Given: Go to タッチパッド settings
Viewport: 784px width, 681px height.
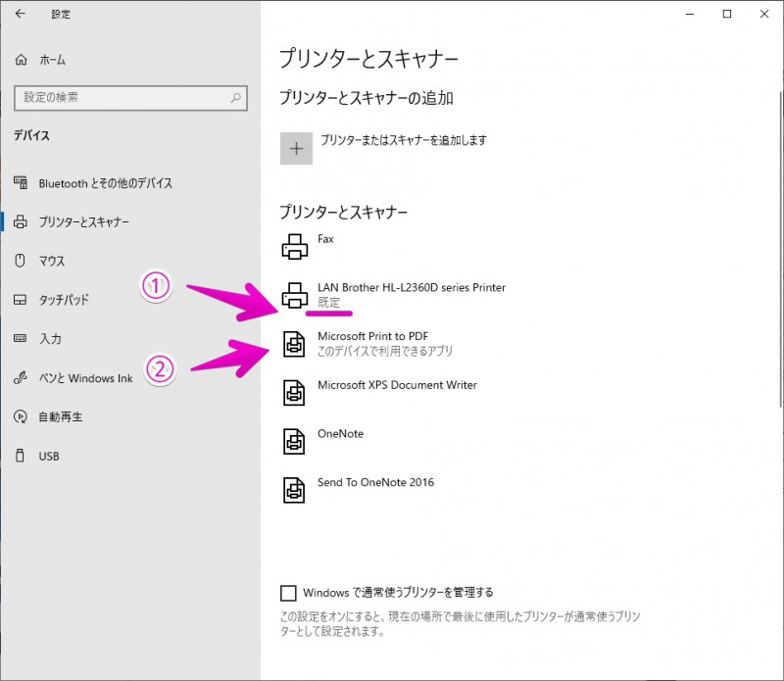Looking at the screenshot, I should [64, 300].
